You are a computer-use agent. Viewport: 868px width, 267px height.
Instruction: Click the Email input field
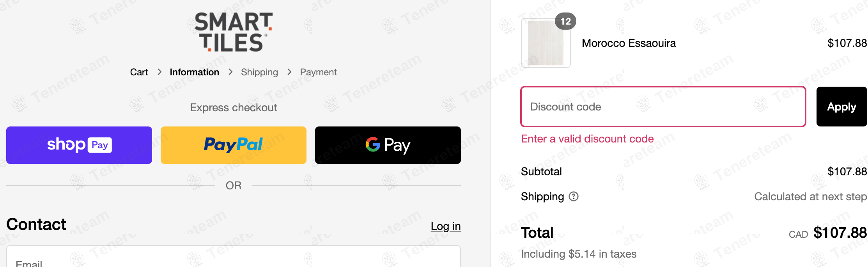[x=233, y=259]
